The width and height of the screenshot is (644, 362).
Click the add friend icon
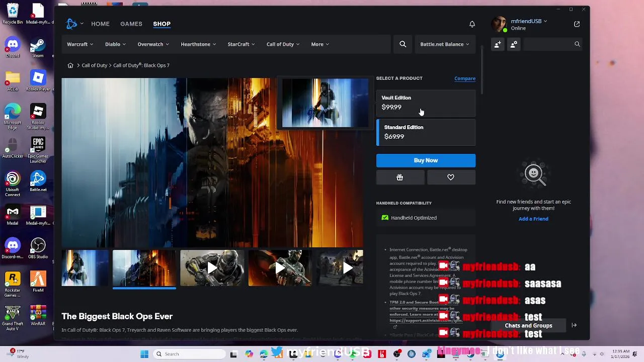tap(497, 44)
